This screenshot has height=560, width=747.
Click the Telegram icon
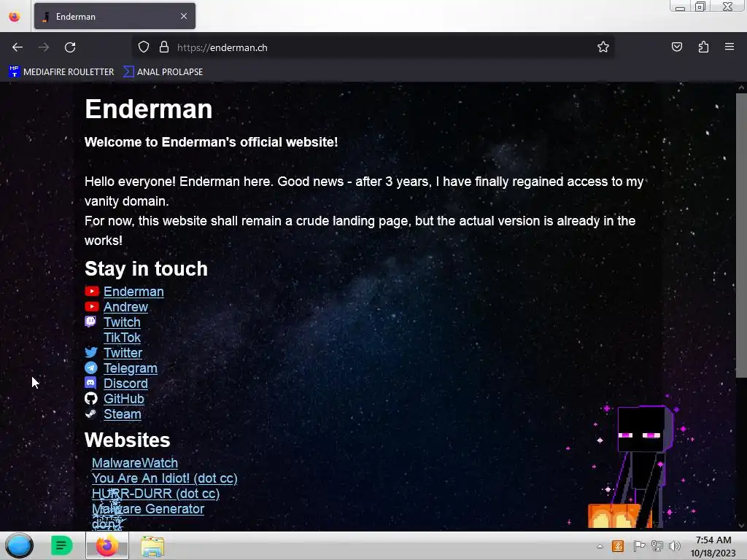point(91,368)
